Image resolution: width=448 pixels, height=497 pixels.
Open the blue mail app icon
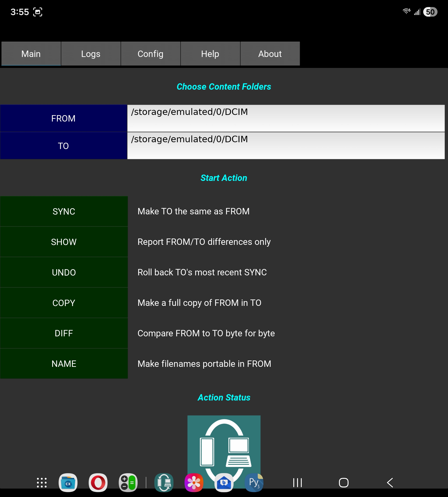[x=224, y=482]
